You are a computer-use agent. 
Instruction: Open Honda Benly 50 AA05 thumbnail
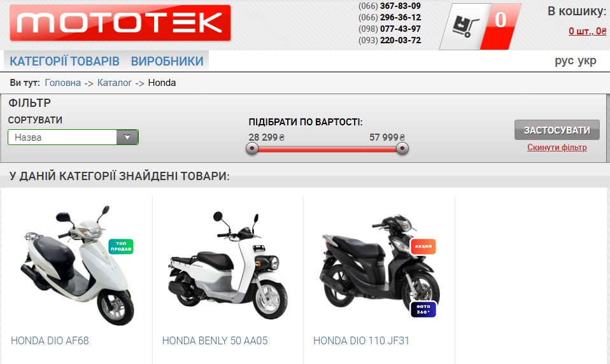coord(228,265)
